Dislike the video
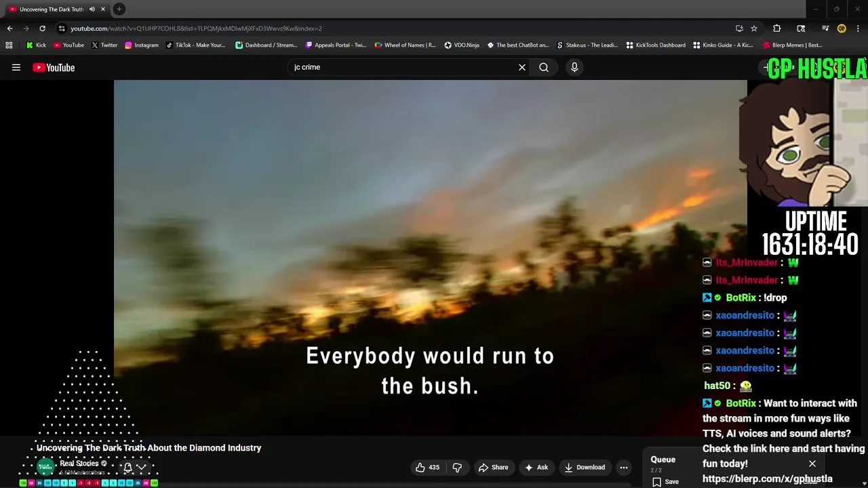868x488 pixels. [x=457, y=467]
